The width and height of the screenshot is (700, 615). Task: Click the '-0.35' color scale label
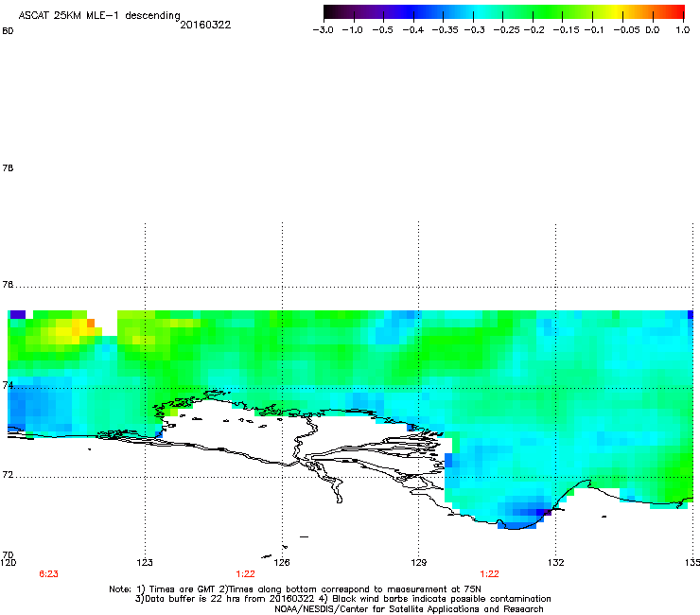click(x=445, y=30)
